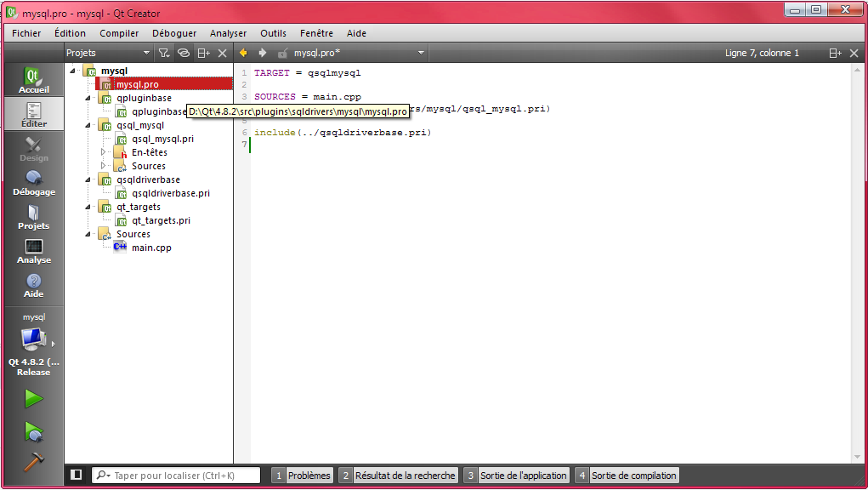Expand the En-têtes folder
This screenshot has width=868, height=490.
coord(103,151)
